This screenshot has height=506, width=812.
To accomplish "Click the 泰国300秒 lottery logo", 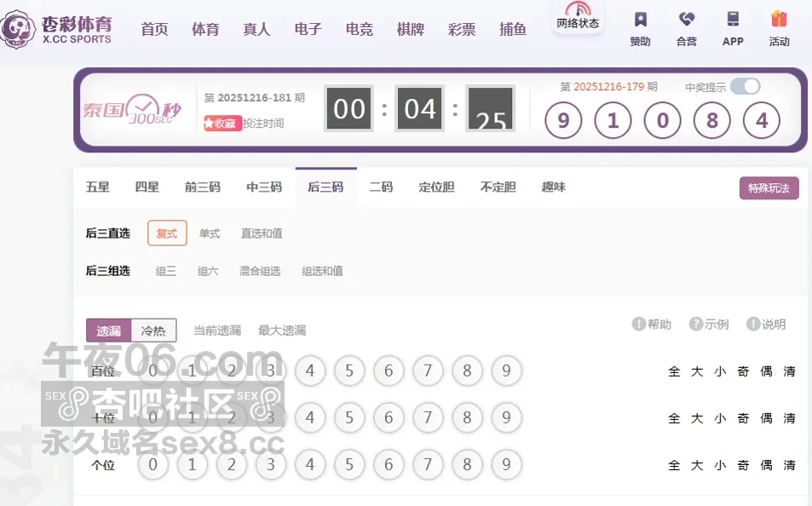I will click(133, 109).
